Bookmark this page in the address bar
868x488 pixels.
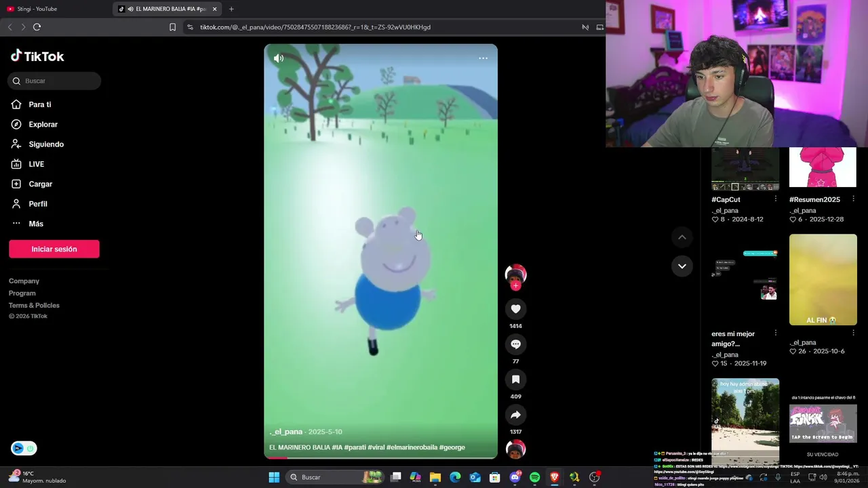click(x=172, y=27)
